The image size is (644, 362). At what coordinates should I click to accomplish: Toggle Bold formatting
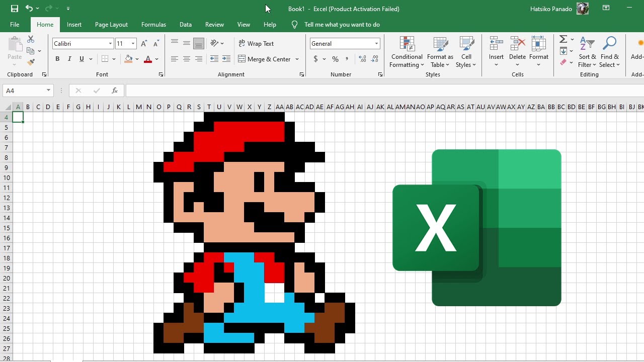(57, 59)
